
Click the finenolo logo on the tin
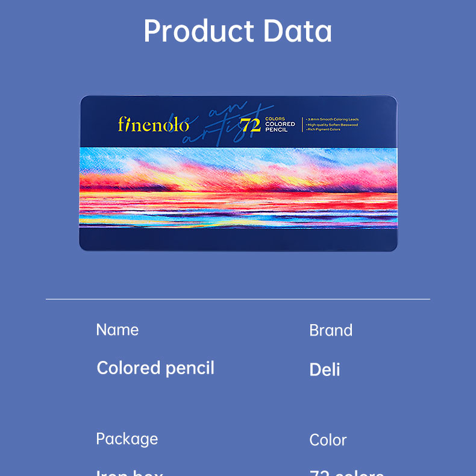click(153, 125)
